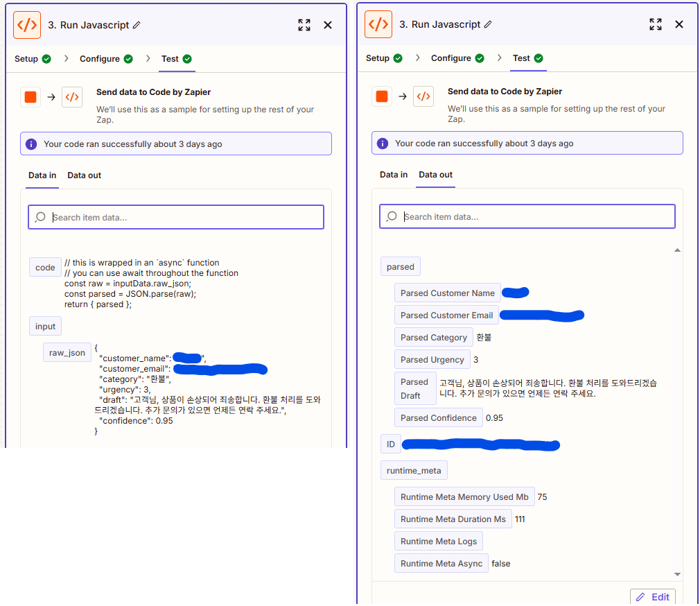Click the Parsed Confidence label
The width and height of the screenshot is (700, 606).
[439, 417]
